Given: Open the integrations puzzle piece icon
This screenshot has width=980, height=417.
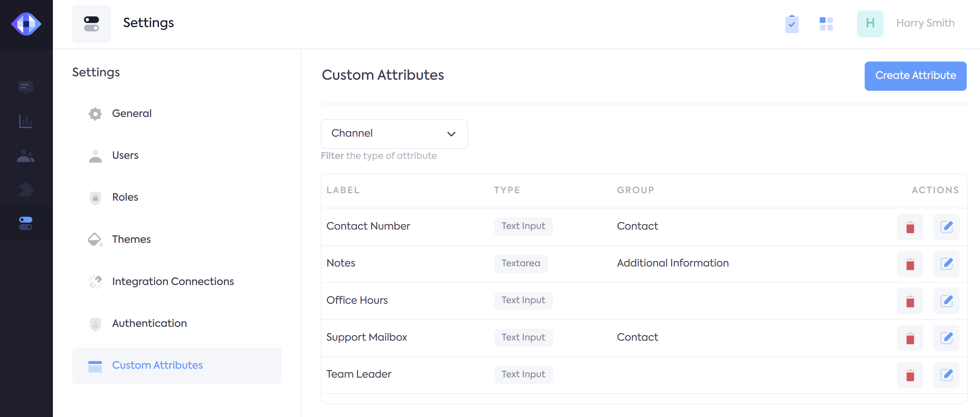Looking at the screenshot, I should 26,189.
